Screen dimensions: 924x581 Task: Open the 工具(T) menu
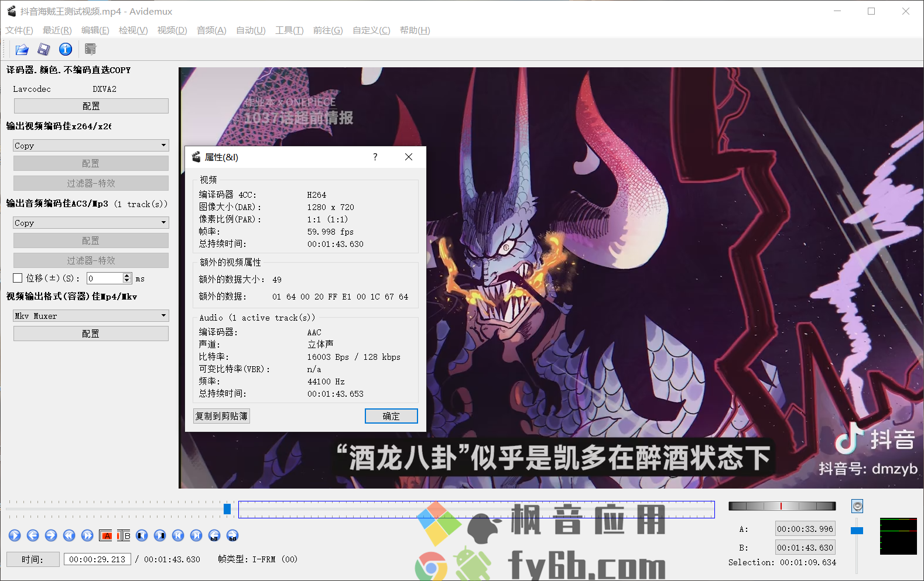point(289,30)
